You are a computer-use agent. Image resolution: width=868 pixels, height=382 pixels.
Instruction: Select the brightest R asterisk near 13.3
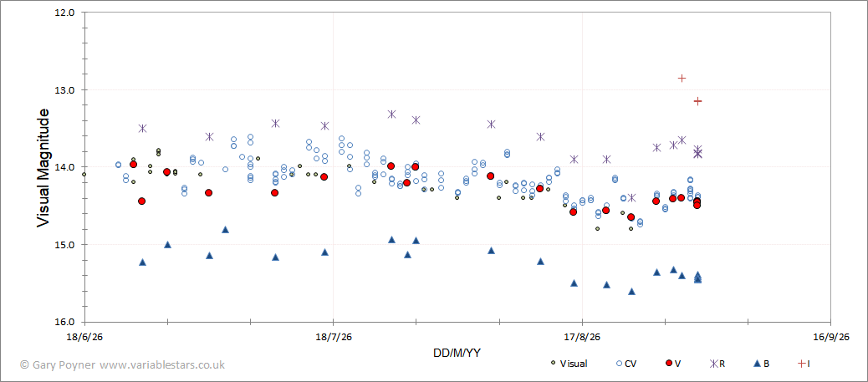click(x=391, y=114)
